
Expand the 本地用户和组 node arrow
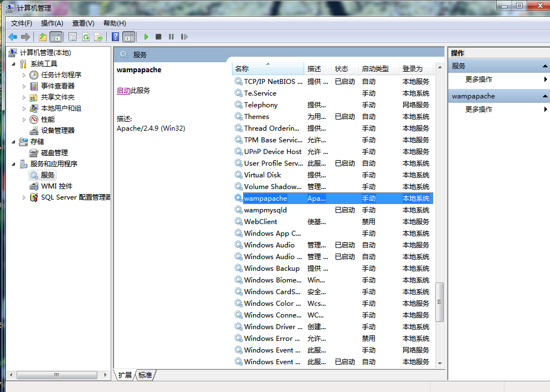click(x=24, y=108)
